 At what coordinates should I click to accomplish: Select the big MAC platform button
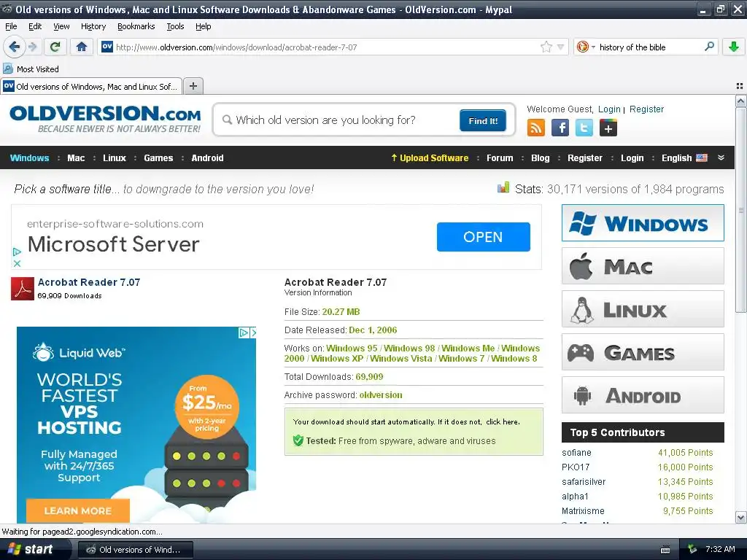643,265
